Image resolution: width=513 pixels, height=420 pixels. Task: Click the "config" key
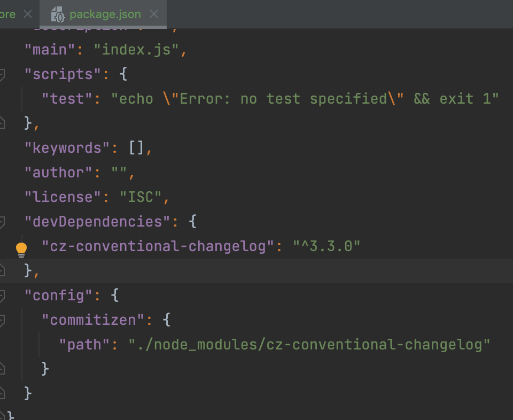point(59,295)
